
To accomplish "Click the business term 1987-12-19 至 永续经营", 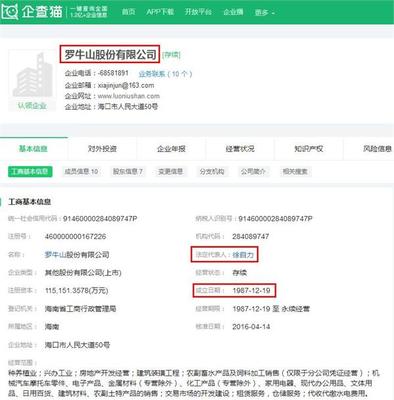I will pos(271,309).
